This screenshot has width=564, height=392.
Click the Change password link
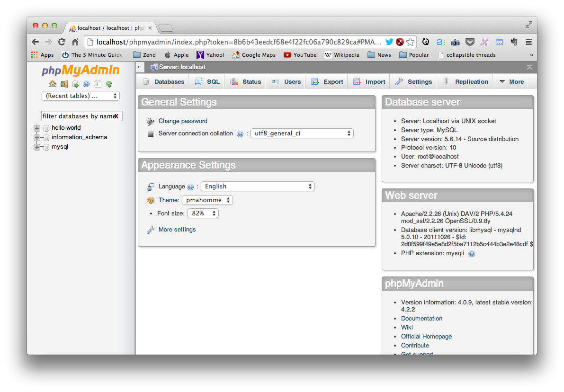point(182,121)
